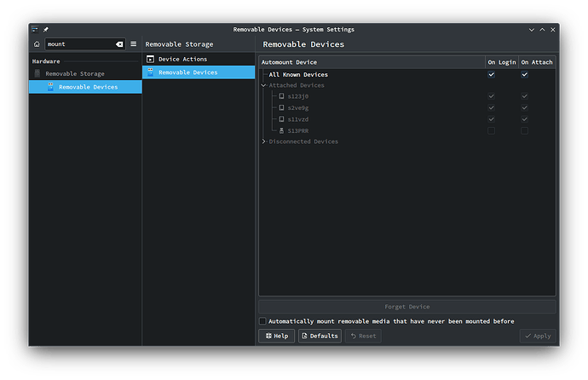Clear the search text with the backspace icon
The height and width of the screenshot is (380, 588).
pos(119,43)
